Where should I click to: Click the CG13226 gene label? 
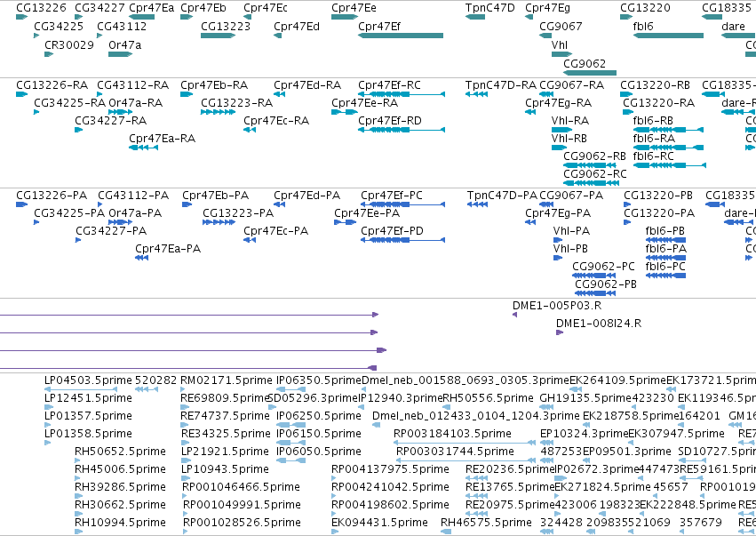pyautogui.click(x=41, y=8)
